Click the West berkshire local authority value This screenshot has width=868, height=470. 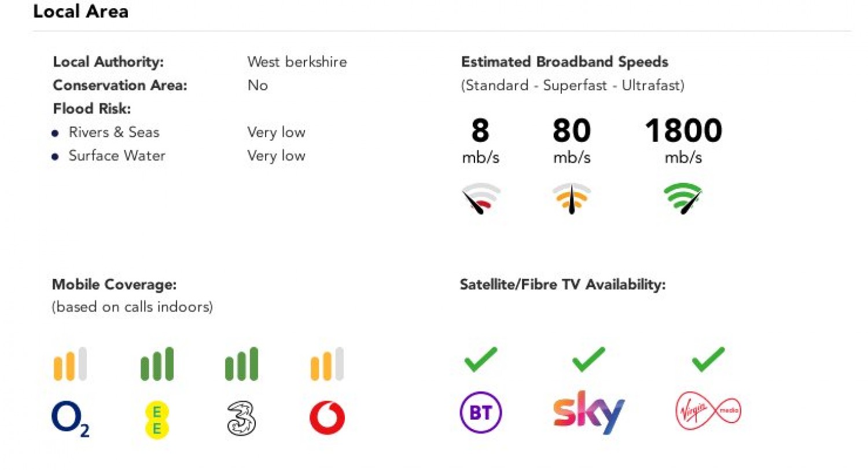(x=297, y=62)
